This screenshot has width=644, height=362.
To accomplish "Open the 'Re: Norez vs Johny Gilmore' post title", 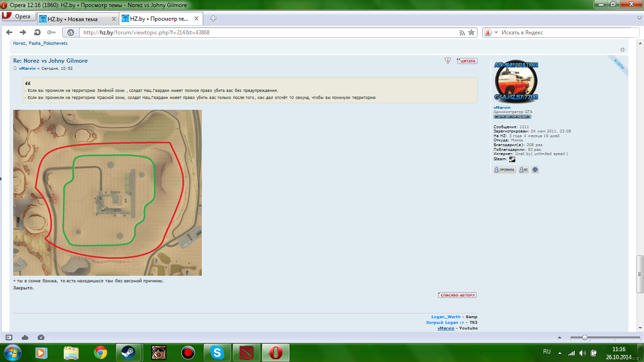I will tap(50, 61).
